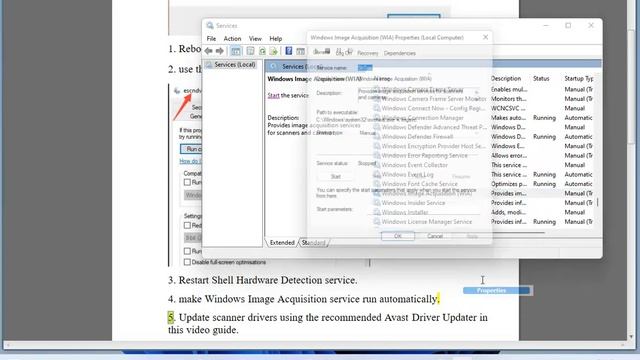
Task: Select the 'Provides im...' description cell
Action: click(x=509, y=193)
